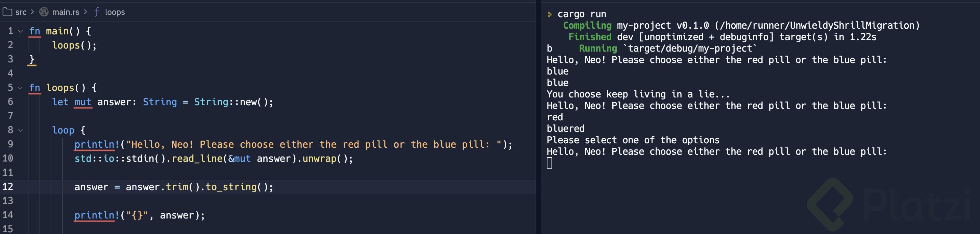Click the terminal prompt arrow before cargo run
The image size is (980, 234).
pyautogui.click(x=549, y=14)
